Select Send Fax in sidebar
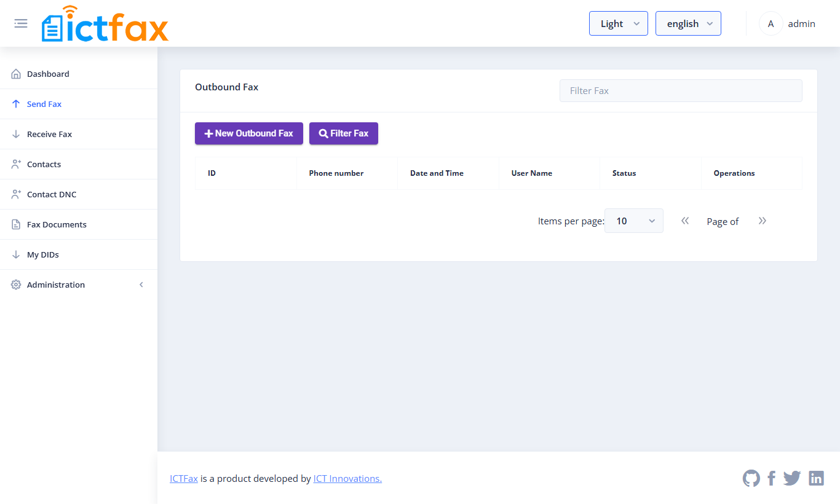840x504 pixels. [x=79, y=104]
